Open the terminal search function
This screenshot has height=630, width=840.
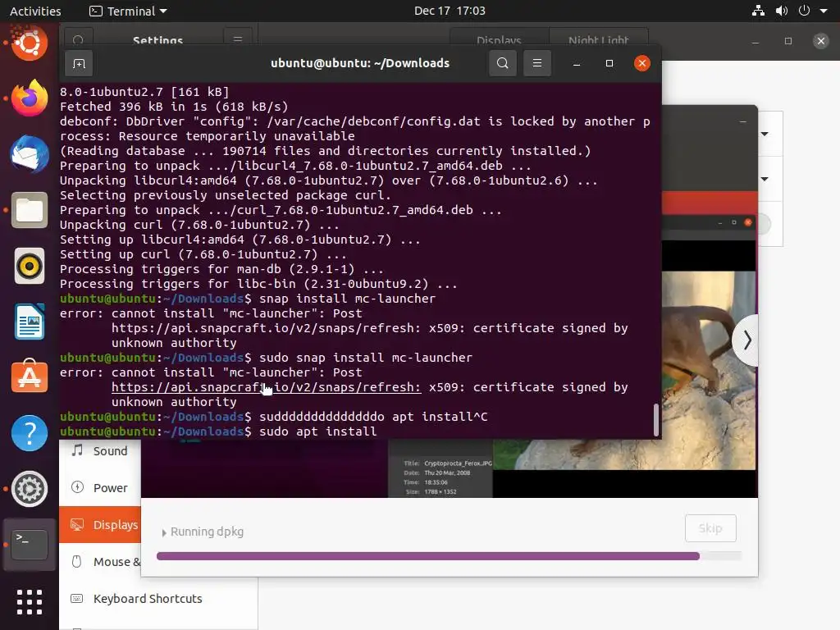pos(503,64)
